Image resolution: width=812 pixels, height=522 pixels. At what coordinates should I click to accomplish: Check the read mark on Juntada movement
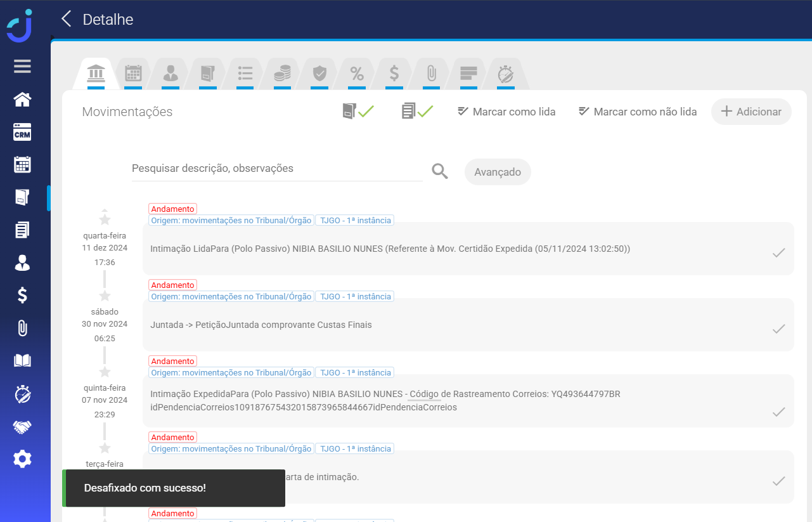[x=778, y=329]
